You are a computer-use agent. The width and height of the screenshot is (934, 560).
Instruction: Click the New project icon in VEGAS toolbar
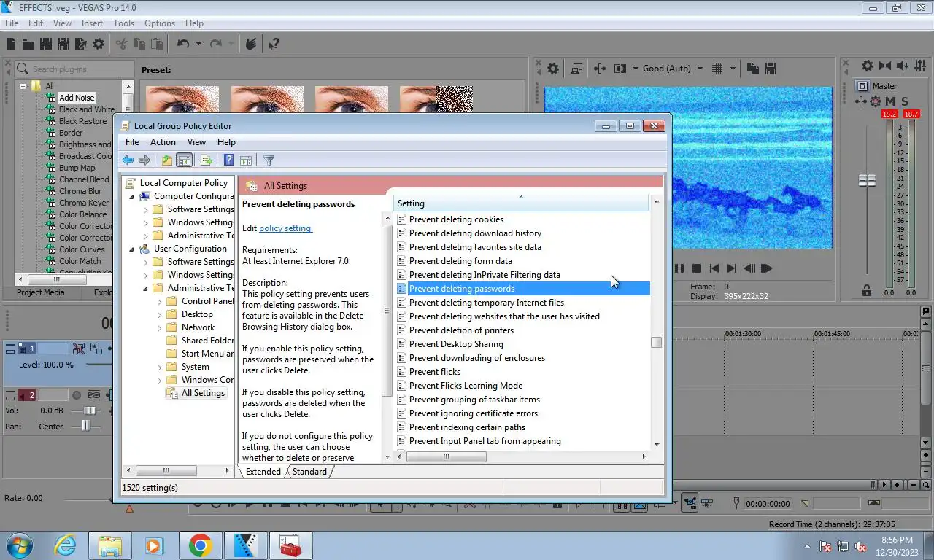point(11,44)
